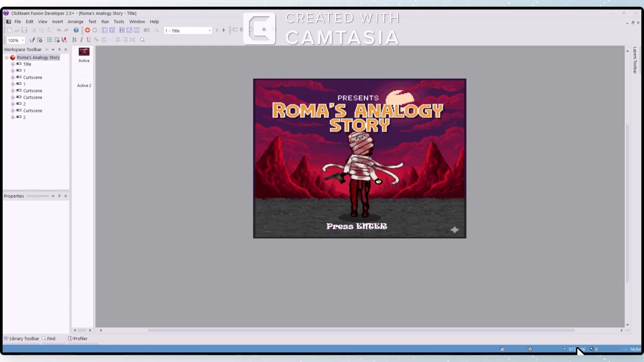
Task: Go to the next frame arrow
Action: (x=224, y=31)
